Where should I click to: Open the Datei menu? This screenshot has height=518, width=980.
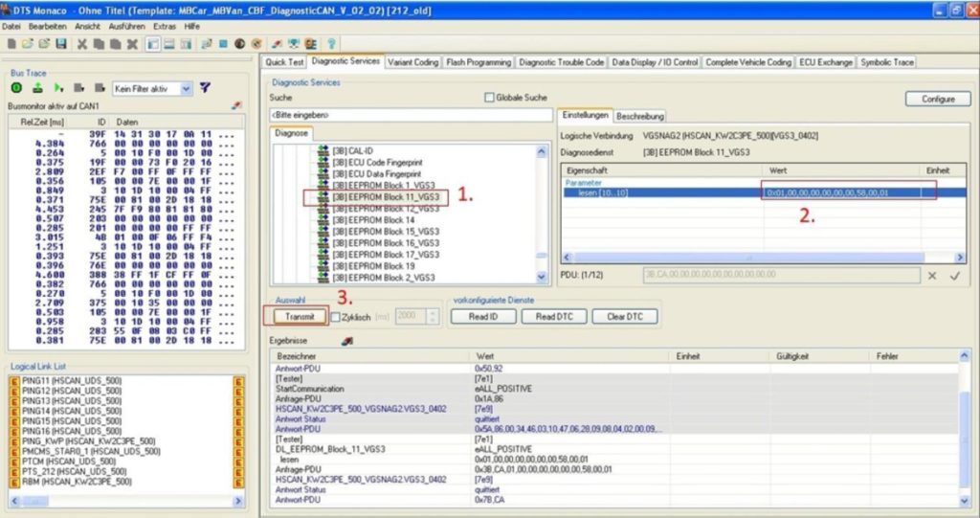(11, 26)
